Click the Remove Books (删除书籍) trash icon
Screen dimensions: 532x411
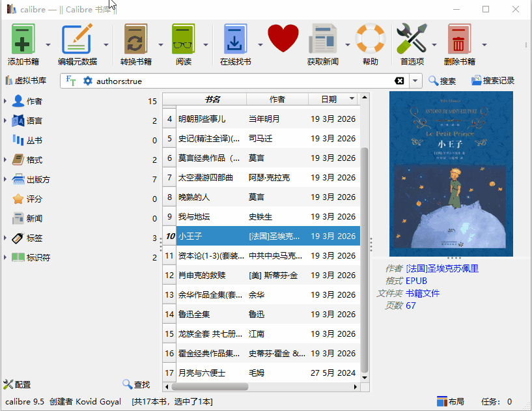[x=459, y=38]
